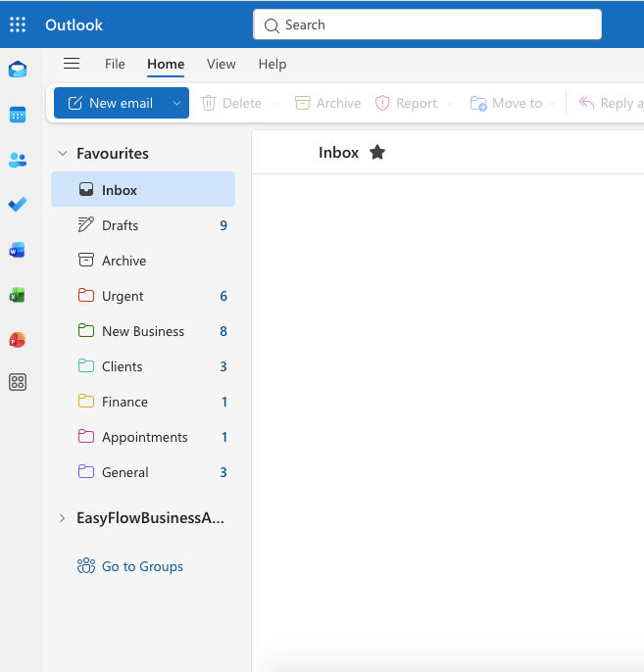Collapse the Favourites section chevron
Screen dimensions: 644x672
point(63,154)
